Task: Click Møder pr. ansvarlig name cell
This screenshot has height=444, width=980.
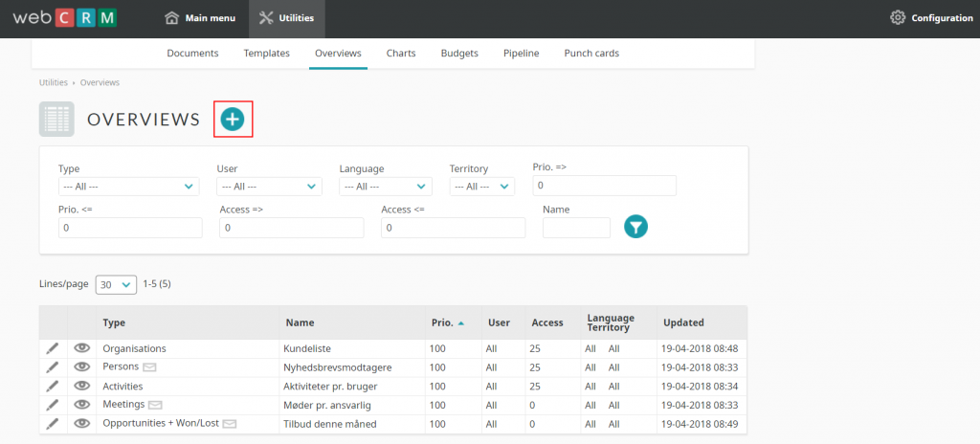Action: tap(328, 405)
